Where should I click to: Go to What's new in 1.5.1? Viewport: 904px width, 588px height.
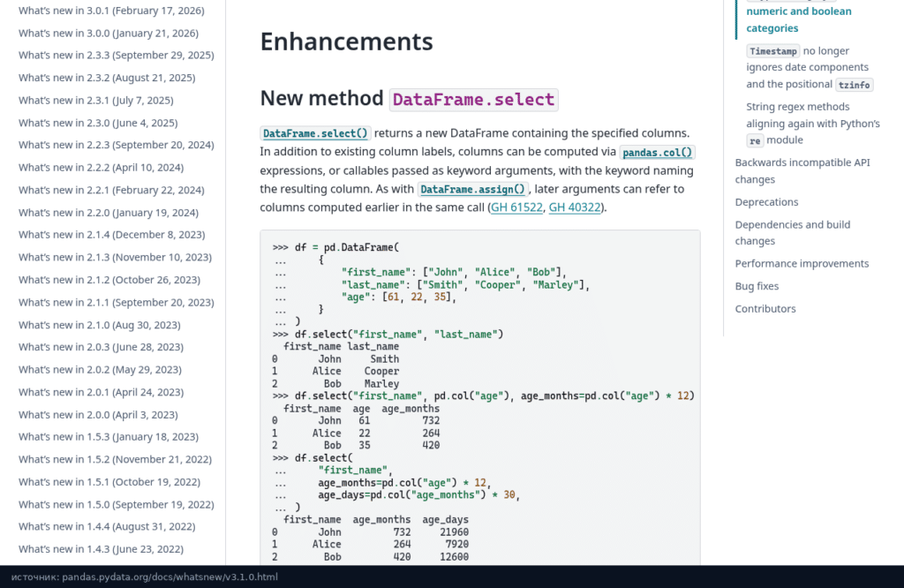pyautogui.click(x=109, y=482)
